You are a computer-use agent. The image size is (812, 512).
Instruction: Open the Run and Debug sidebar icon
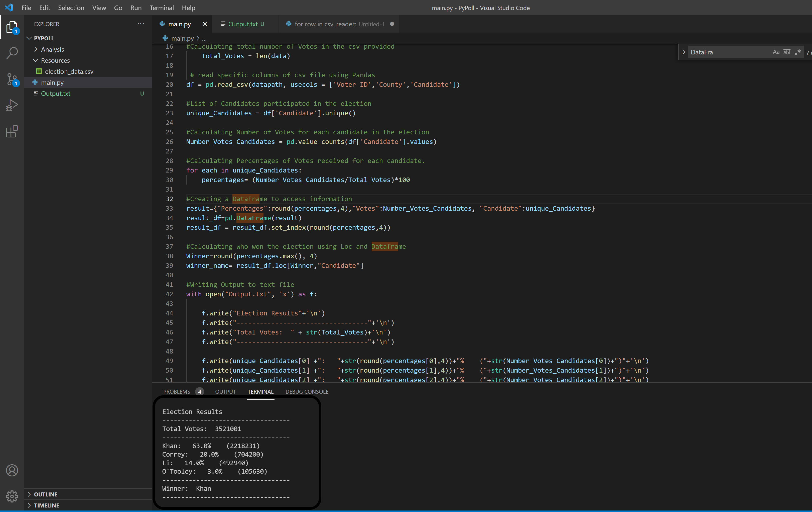[x=12, y=105]
